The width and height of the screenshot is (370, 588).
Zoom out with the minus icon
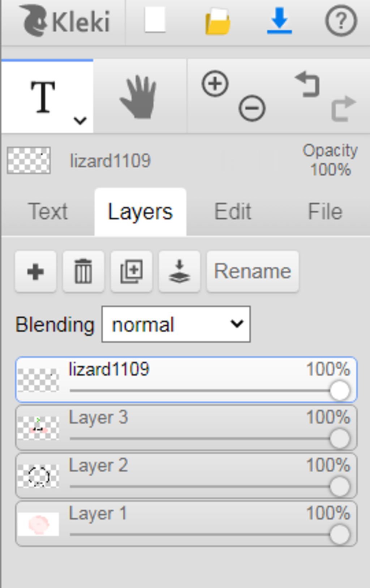252,108
